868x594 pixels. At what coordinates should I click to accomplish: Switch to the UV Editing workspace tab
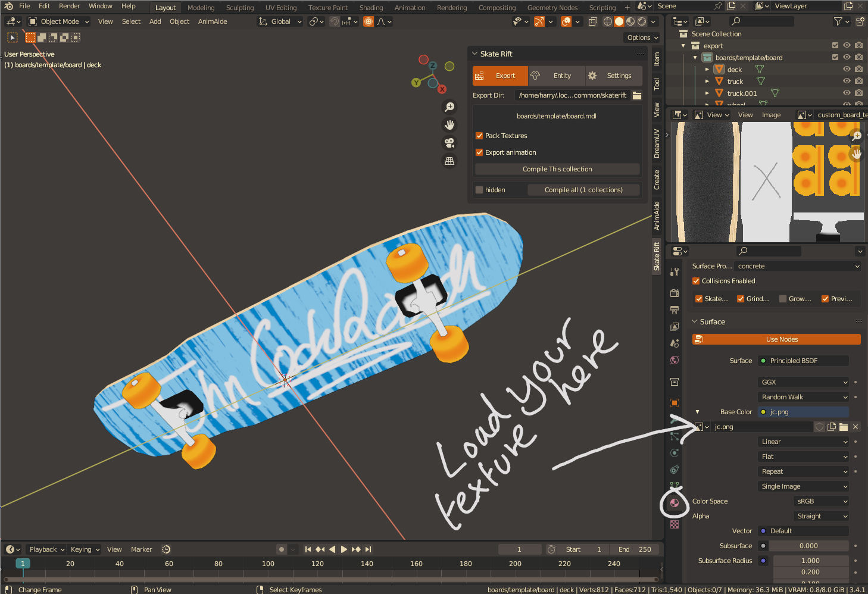tap(281, 8)
